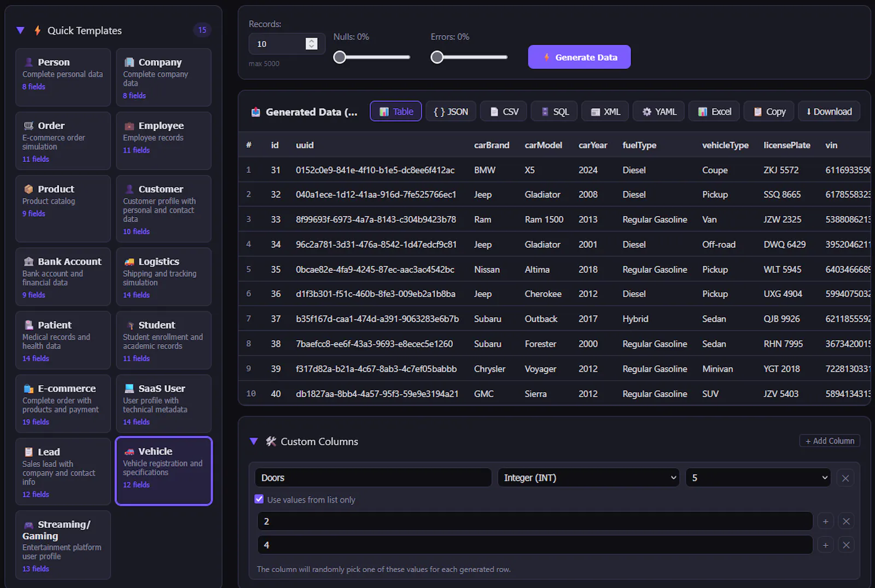Click the Generate Data button

pyautogui.click(x=579, y=57)
